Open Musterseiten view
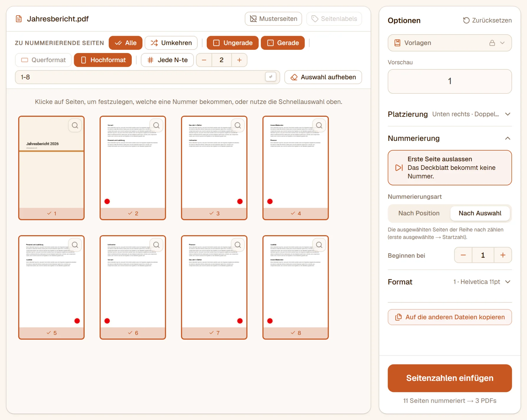Image resolution: width=527 pixels, height=420 pixels. coord(273,19)
